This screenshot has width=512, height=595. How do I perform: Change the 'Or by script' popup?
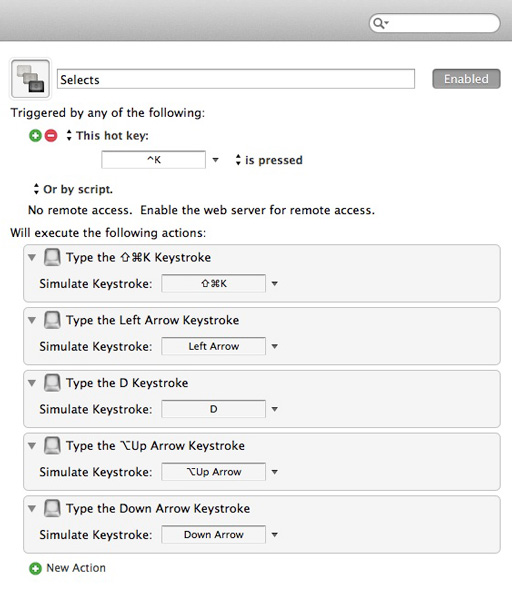pyautogui.click(x=73, y=189)
